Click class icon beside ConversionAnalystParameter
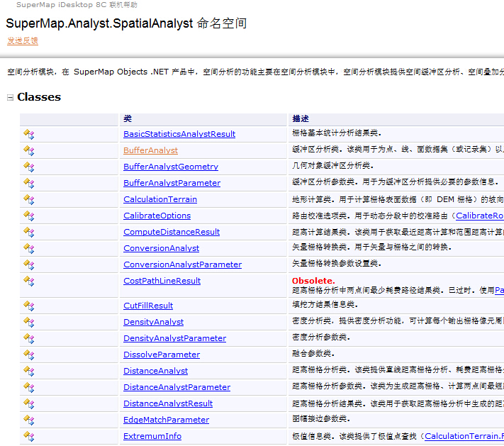504x446 pixels. [28, 265]
